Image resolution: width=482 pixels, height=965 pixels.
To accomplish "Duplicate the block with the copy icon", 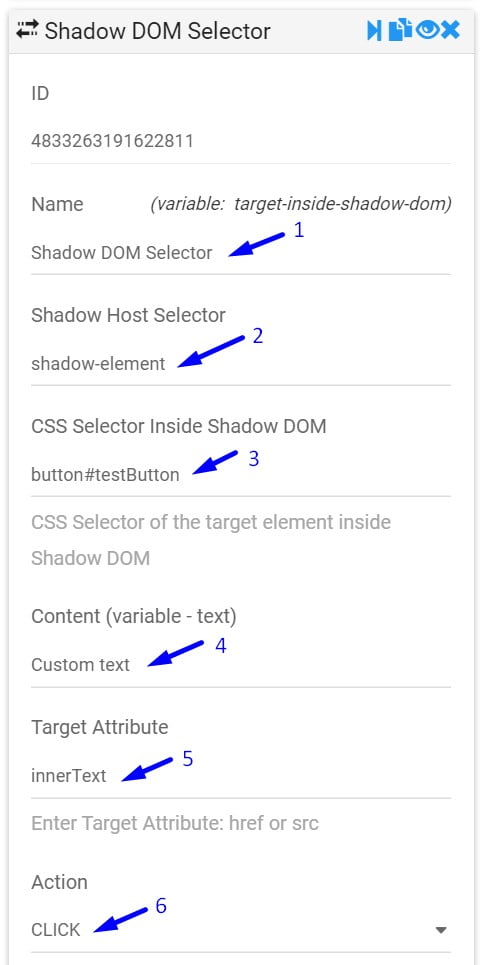I will (x=400, y=30).
